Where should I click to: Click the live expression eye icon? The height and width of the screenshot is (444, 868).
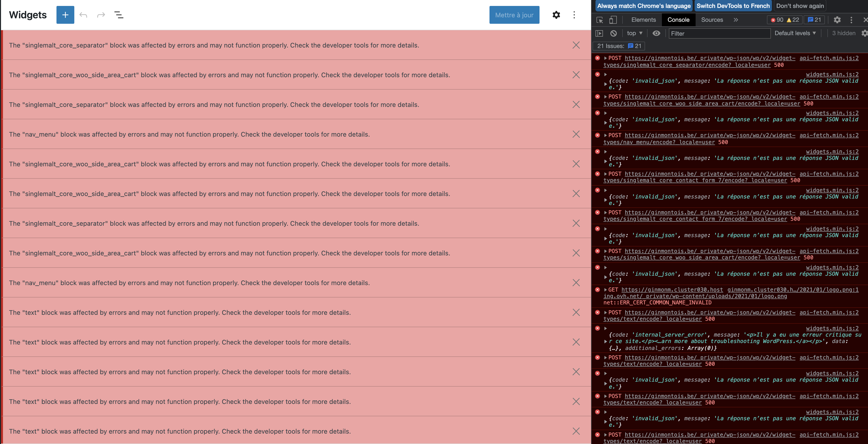coord(656,33)
